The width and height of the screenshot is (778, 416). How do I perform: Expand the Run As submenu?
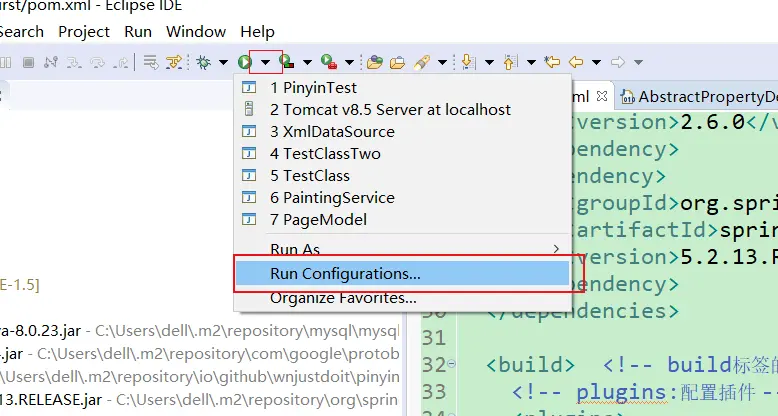(400, 248)
